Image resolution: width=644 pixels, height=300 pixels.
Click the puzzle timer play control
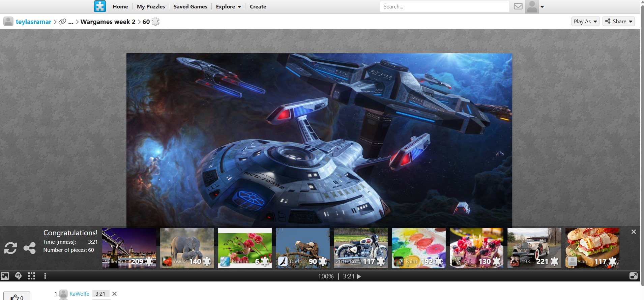pyautogui.click(x=359, y=276)
